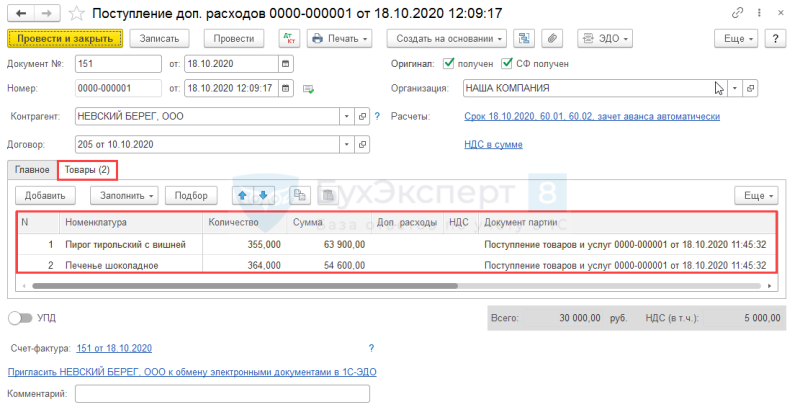
Task: Click the Дт/Кт postings icon
Action: pos(289,39)
